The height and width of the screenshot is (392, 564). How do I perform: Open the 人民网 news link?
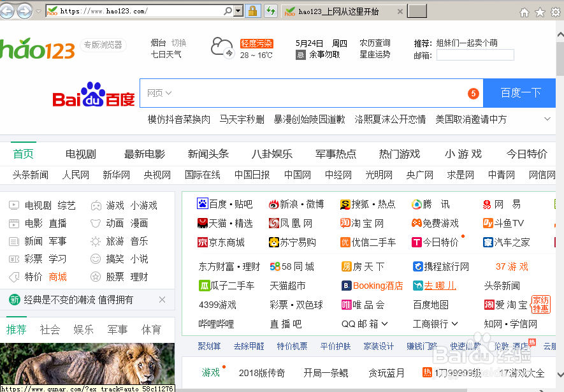[76, 175]
